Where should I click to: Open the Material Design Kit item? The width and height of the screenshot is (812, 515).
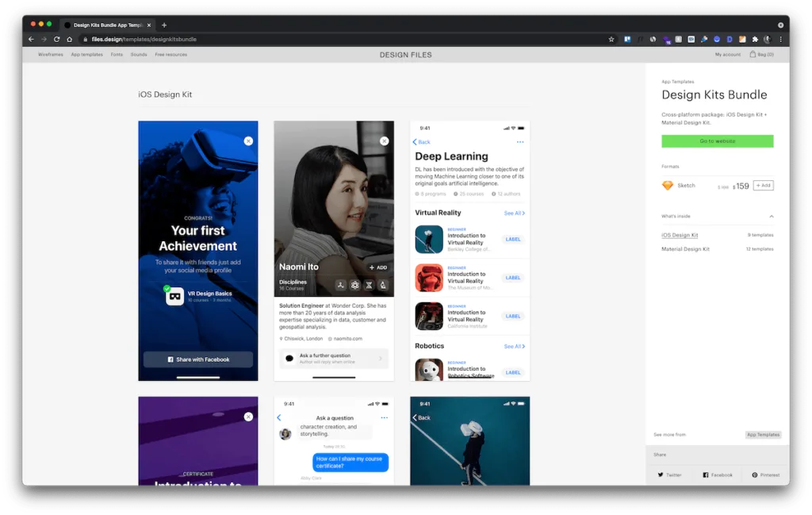pyautogui.click(x=685, y=249)
